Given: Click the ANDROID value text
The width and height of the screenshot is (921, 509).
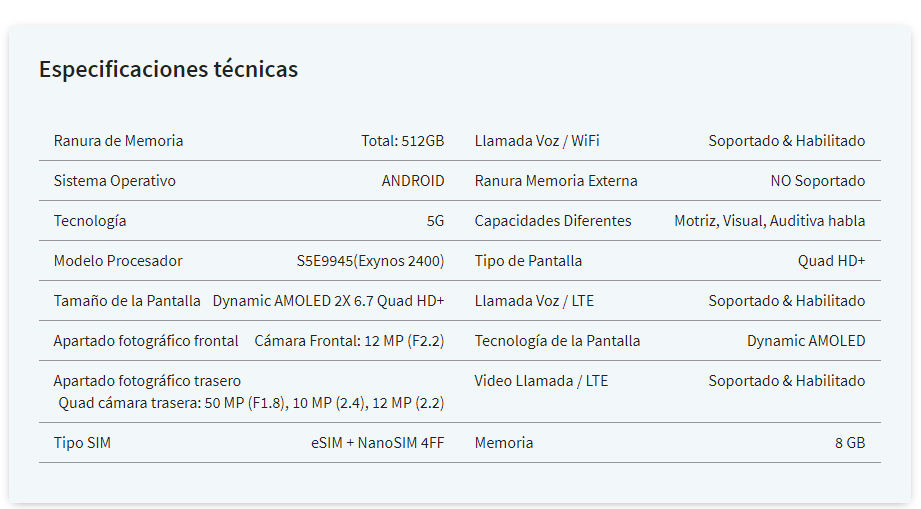Looking at the screenshot, I should pyautogui.click(x=413, y=181).
